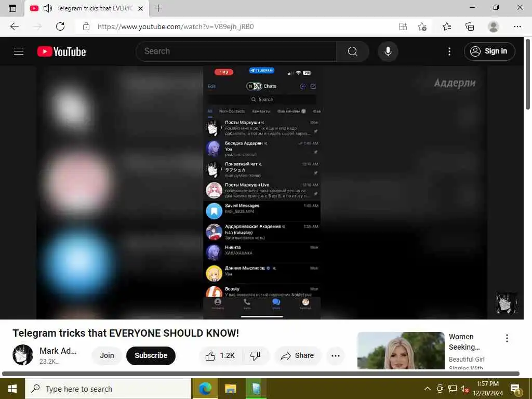View site information lock icon
Image resolution: width=532 pixels, height=399 pixels.
(x=86, y=26)
